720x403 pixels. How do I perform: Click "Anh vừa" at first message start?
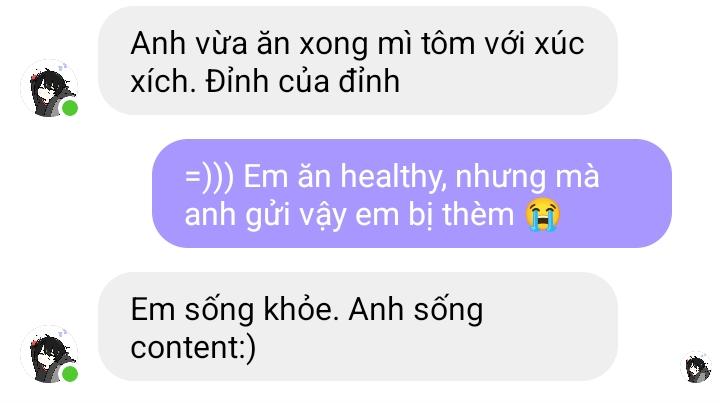pyautogui.click(x=189, y=44)
